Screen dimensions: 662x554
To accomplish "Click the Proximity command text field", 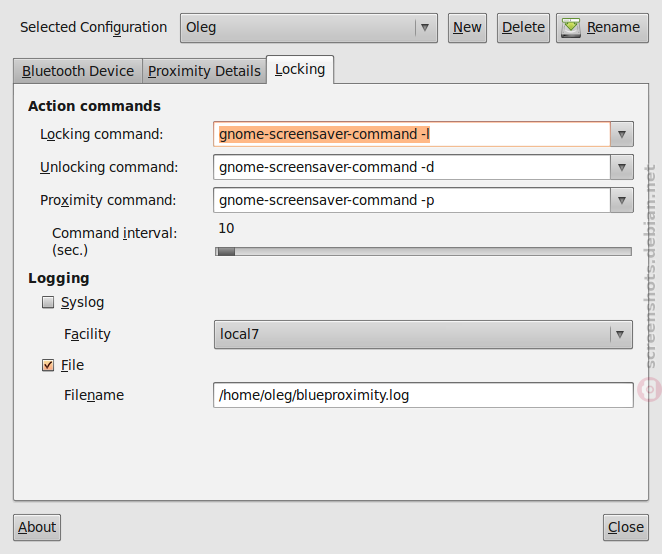I will 412,200.
